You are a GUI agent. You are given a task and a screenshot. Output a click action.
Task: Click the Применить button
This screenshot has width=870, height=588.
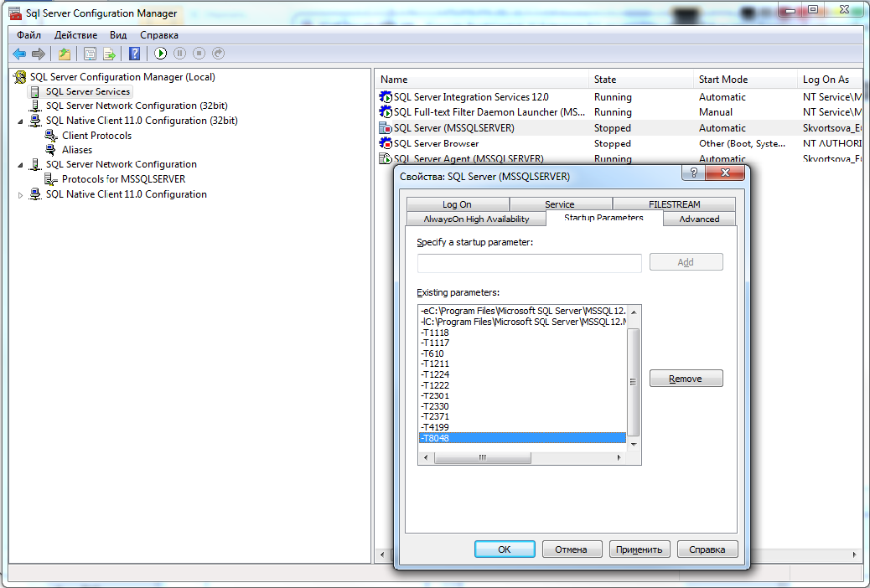click(x=640, y=549)
